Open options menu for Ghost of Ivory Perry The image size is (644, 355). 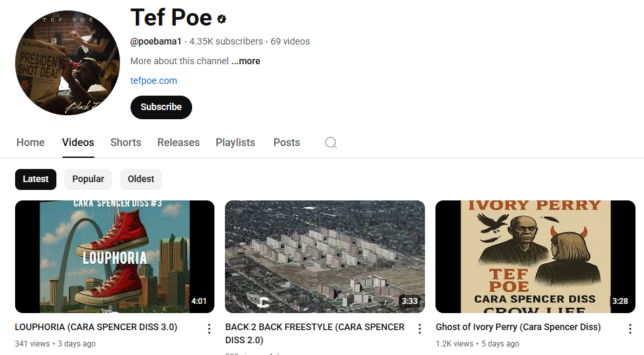click(630, 329)
